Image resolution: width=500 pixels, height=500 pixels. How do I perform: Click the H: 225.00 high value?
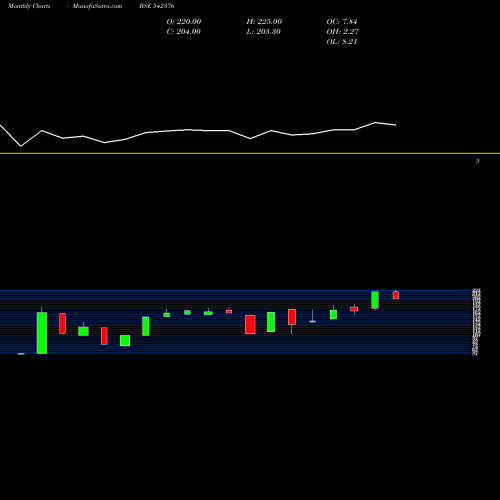tap(264, 22)
